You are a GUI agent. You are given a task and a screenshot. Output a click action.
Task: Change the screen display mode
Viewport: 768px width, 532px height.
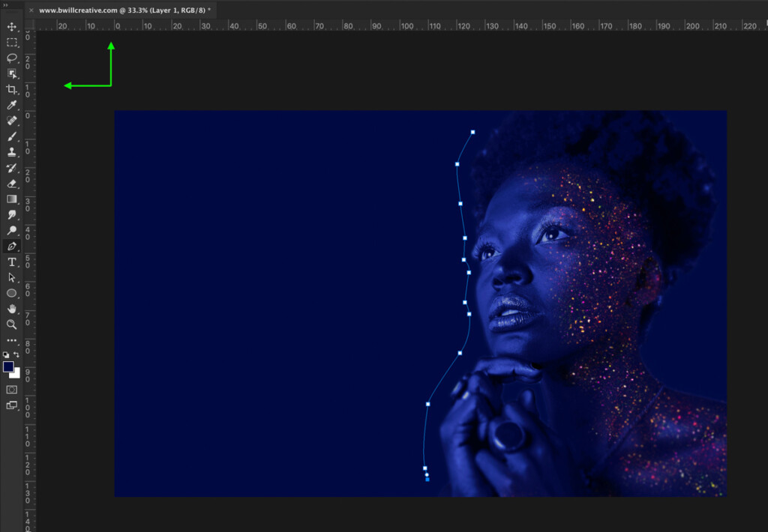click(x=12, y=405)
